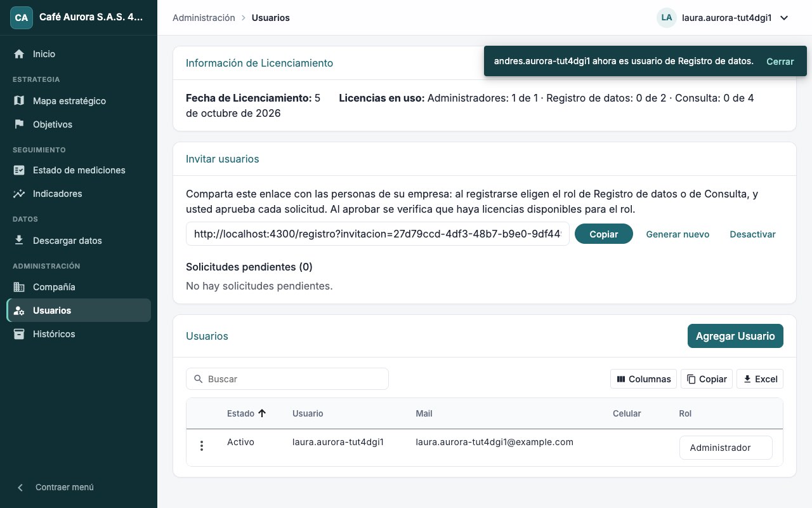Click Desactivar link
Image resolution: width=812 pixels, height=508 pixels.
(753, 234)
